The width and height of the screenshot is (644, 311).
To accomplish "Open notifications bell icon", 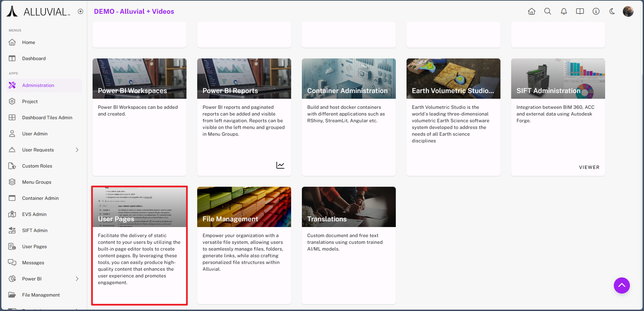I will [x=563, y=11].
